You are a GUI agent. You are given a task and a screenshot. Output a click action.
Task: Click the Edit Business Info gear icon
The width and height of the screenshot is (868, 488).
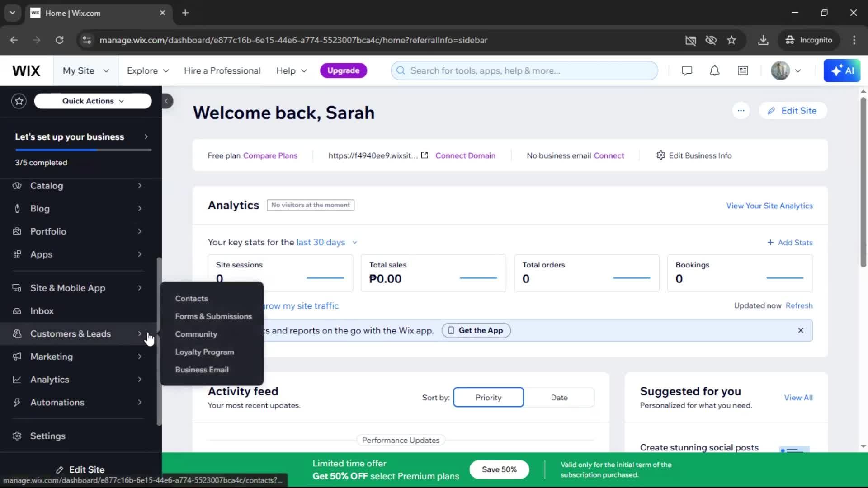pyautogui.click(x=661, y=155)
